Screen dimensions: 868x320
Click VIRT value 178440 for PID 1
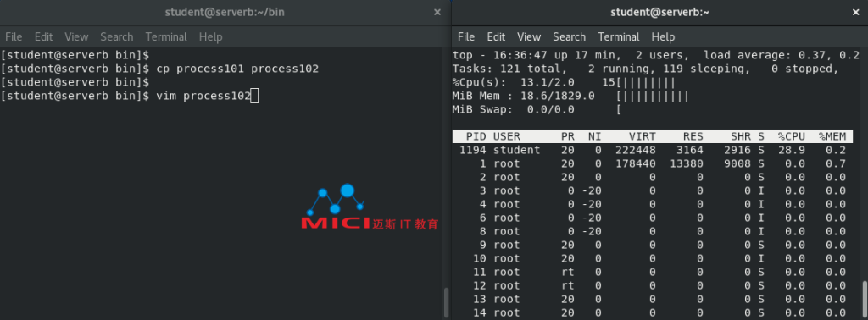pos(636,163)
